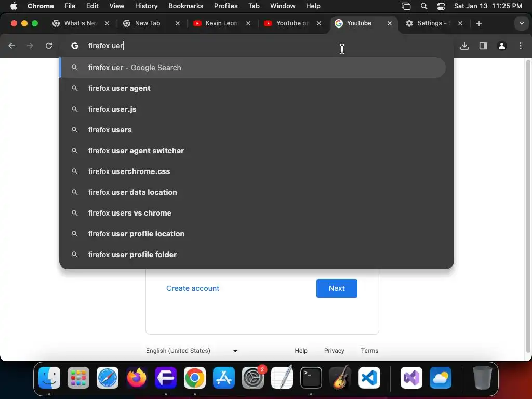Open Control Center in menu bar
Screen dimensions: 532x399
441,6
